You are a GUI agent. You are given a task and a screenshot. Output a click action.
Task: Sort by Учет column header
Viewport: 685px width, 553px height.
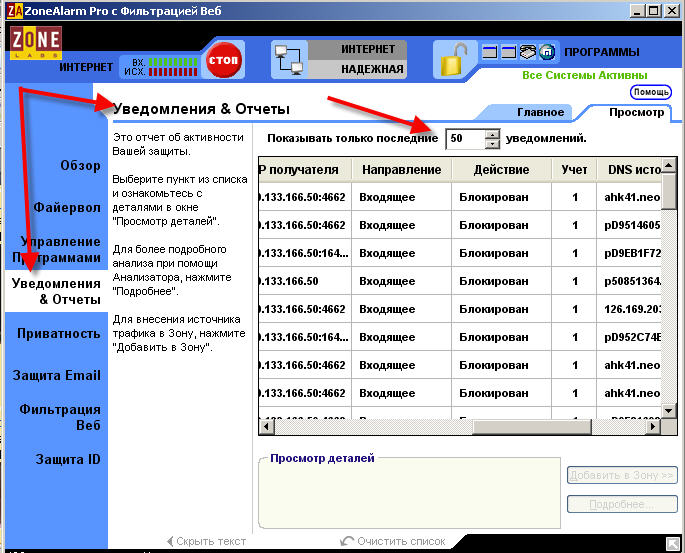pos(574,169)
